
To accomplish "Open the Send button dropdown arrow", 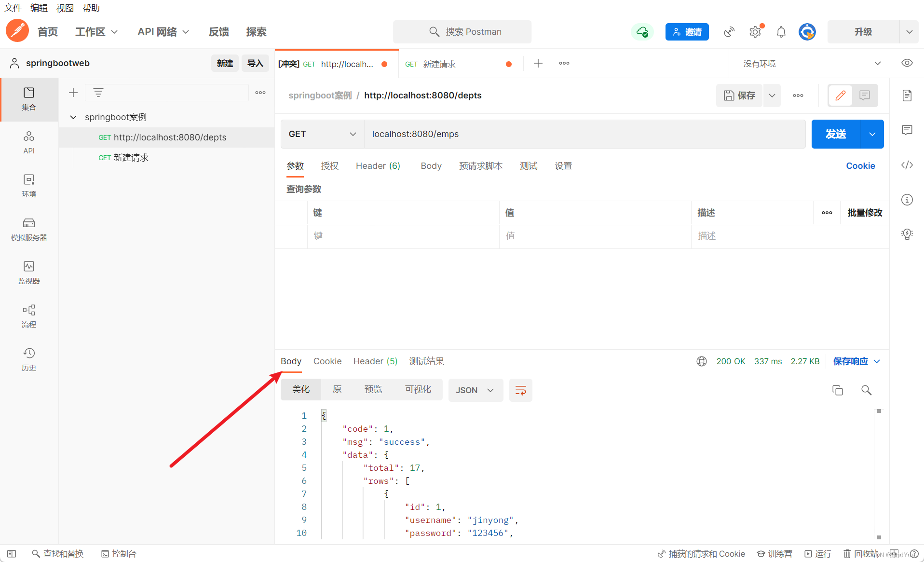I will point(872,134).
